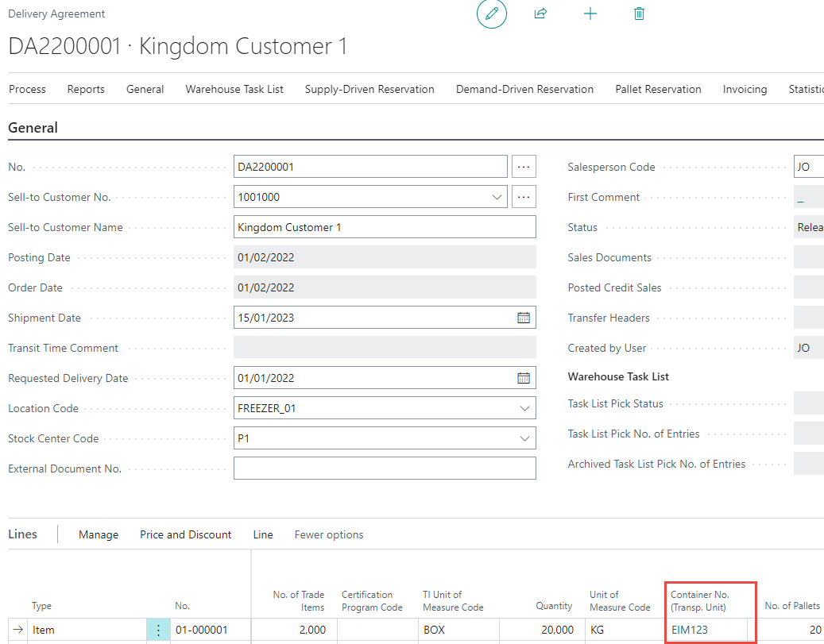Open the Process menu
Viewport: 824px width, 644px height.
pos(28,89)
